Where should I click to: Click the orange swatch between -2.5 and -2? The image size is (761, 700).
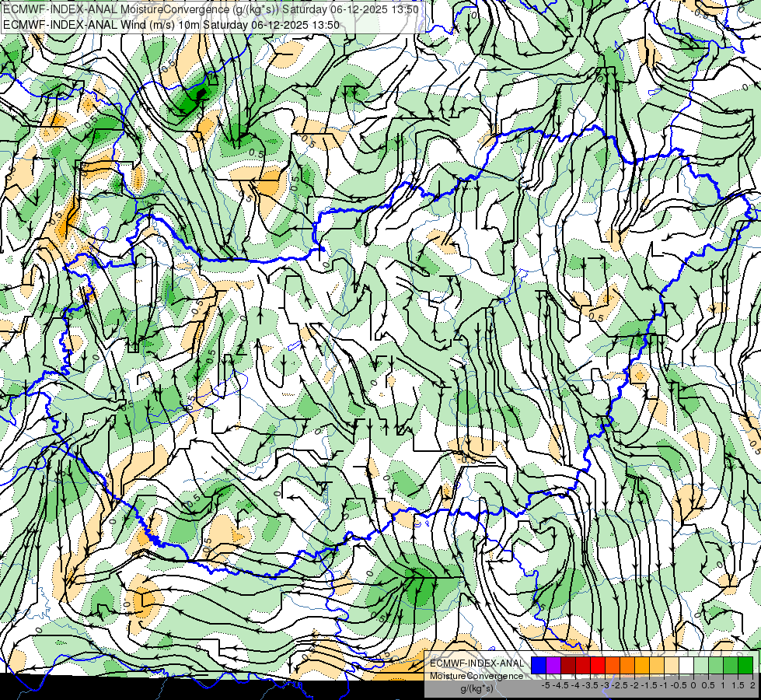[627, 666]
